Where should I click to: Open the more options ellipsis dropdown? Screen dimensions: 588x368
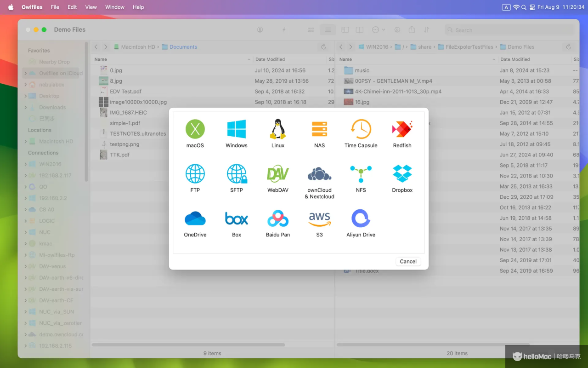(x=379, y=29)
